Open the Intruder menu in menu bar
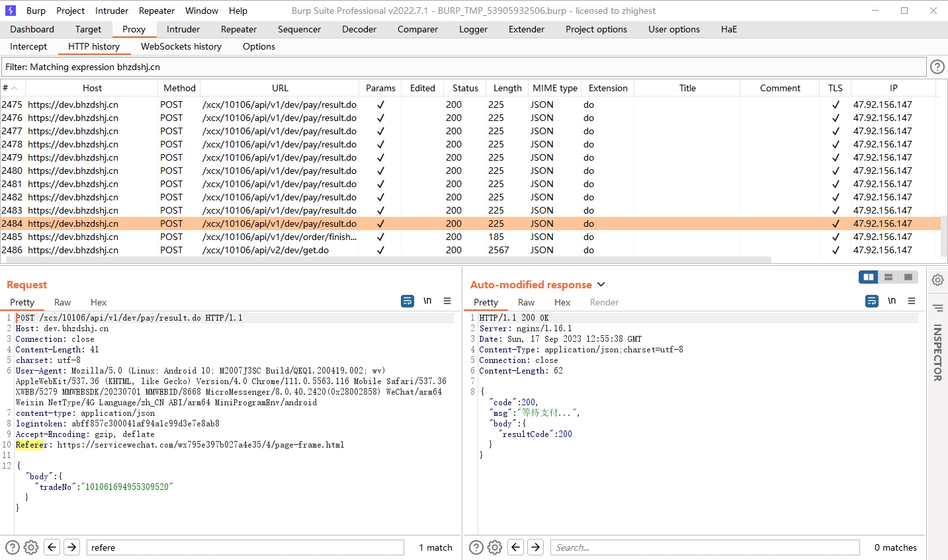 112,11
